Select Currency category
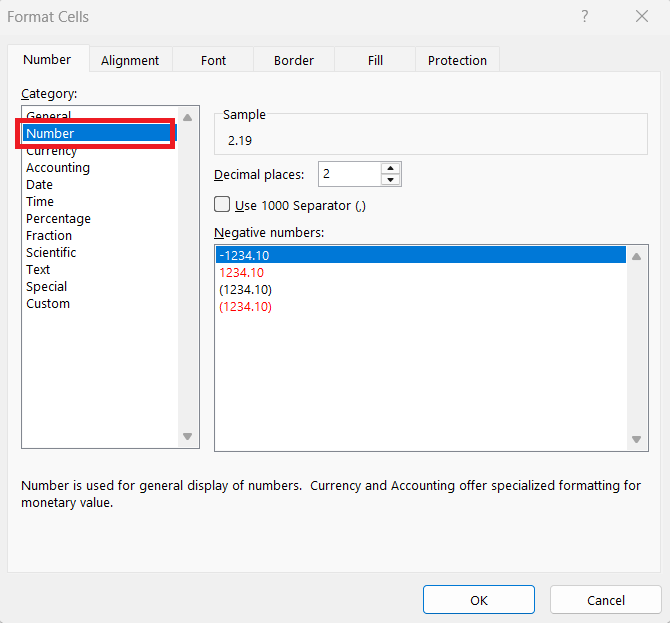 [100, 150]
